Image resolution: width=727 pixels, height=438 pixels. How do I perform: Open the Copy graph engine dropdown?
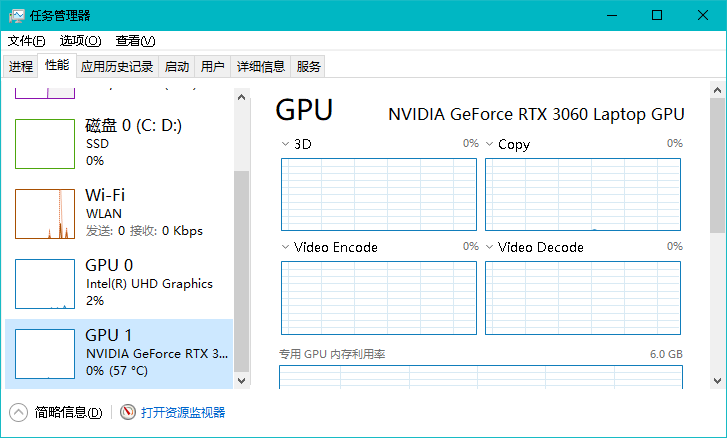(490, 144)
